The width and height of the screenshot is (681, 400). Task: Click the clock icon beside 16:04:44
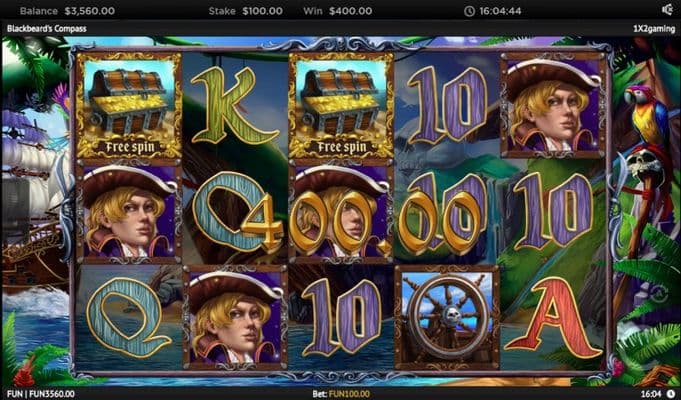[469, 11]
